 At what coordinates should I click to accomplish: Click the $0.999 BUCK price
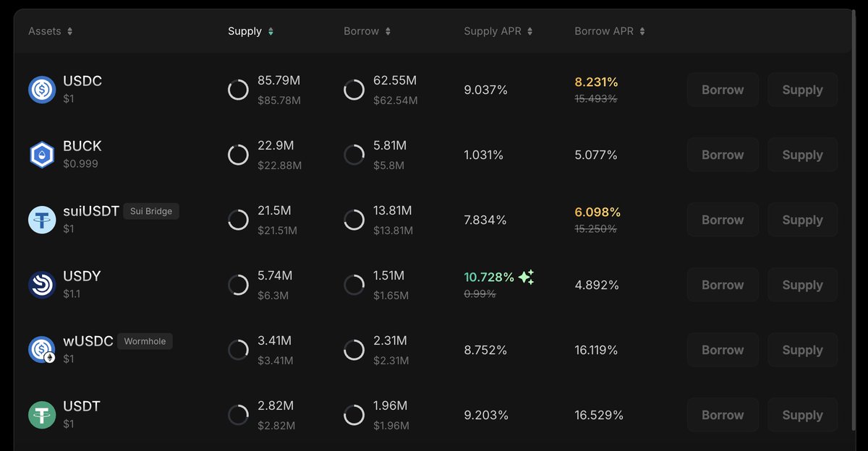[x=80, y=164]
